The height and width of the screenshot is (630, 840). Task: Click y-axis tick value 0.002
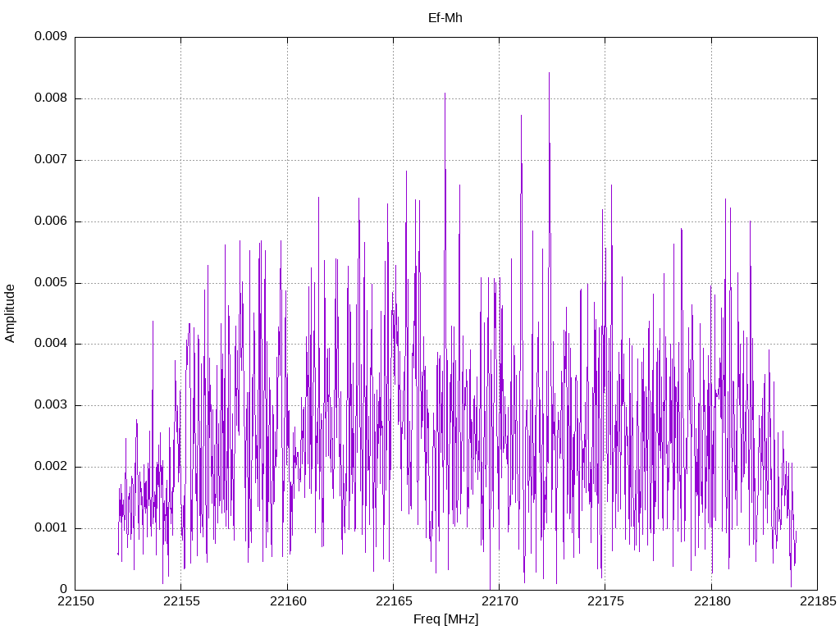(51, 466)
